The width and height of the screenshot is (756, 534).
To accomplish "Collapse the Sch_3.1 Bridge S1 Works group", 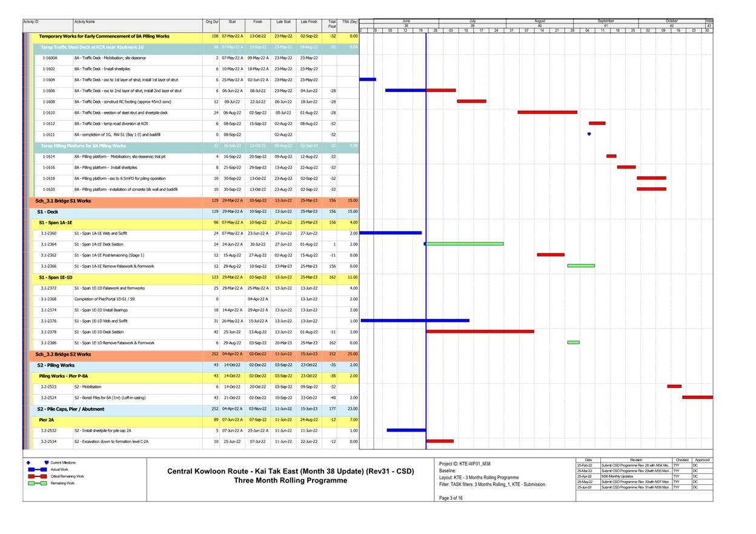I will point(63,201).
